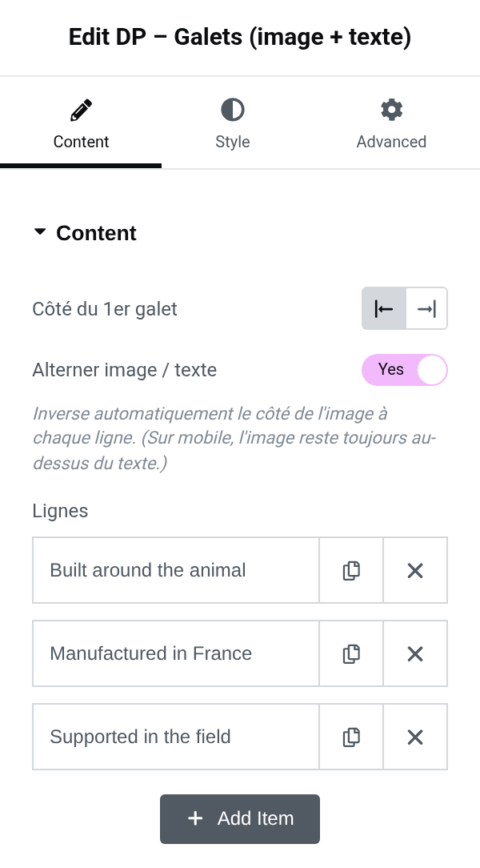Screen dimensions: 480x868
Task: Expand the 'Built around the animal' row
Action: point(176,570)
